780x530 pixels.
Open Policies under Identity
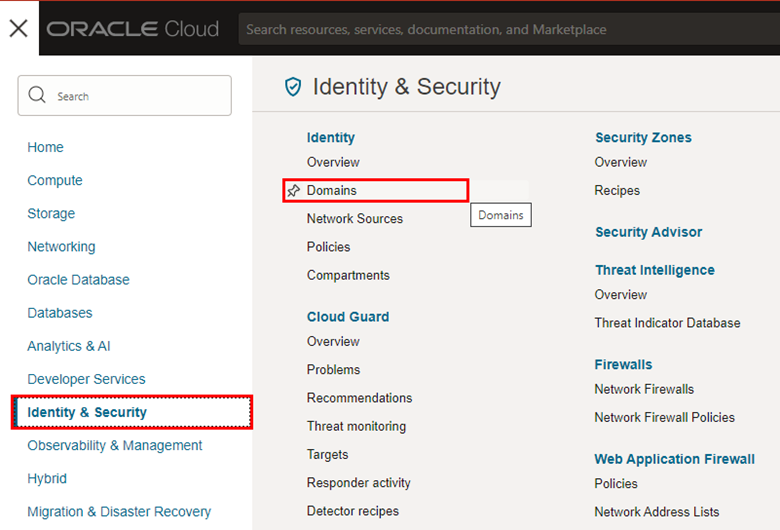(328, 247)
